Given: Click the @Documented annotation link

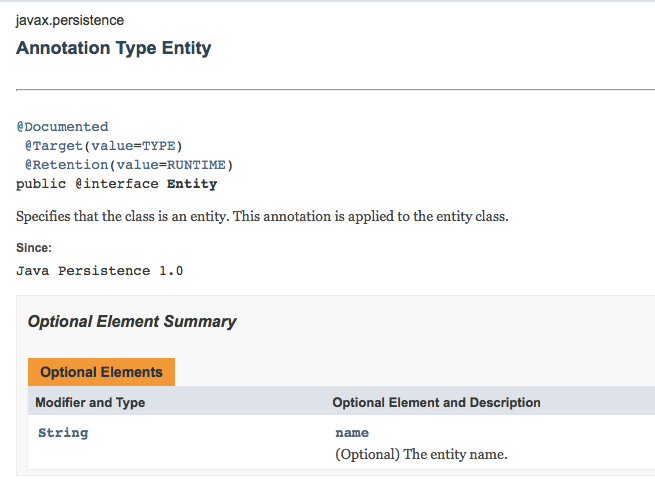Looking at the screenshot, I should [62, 127].
